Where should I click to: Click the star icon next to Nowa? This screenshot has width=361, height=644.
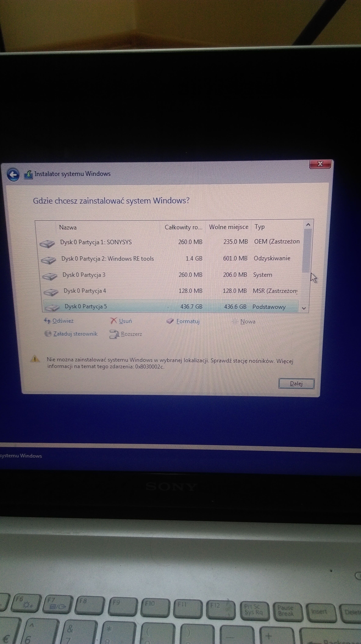pyautogui.click(x=235, y=322)
